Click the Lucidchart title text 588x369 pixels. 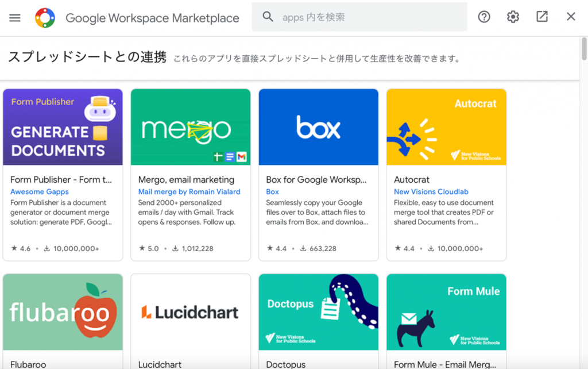(160, 364)
